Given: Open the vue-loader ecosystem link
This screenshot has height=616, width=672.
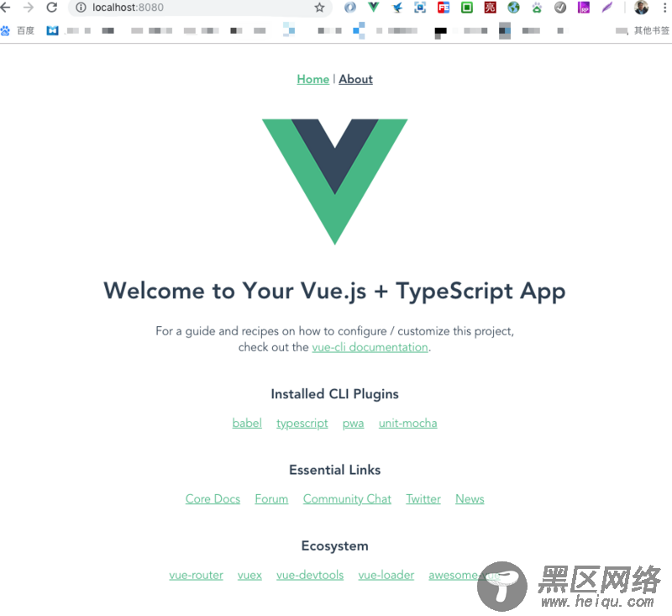Looking at the screenshot, I should coord(386,575).
